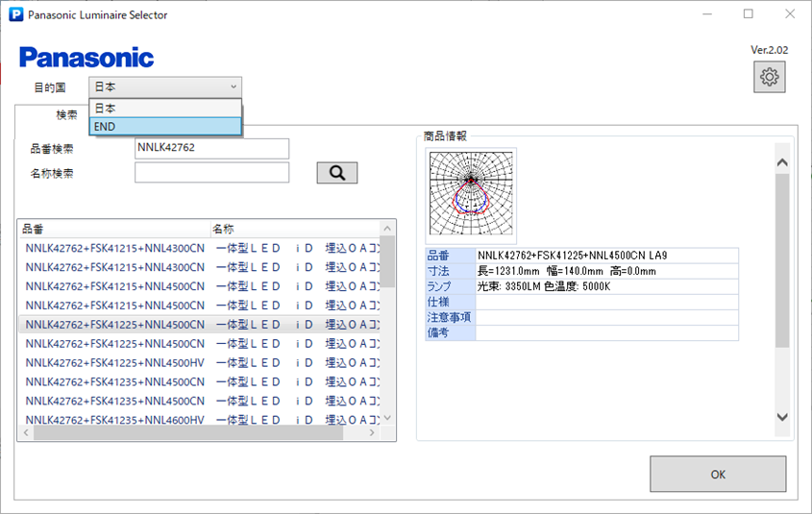This screenshot has width=812, height=514.
Task: Click the empty 名称検索 text field
Action: click(211, 173)
